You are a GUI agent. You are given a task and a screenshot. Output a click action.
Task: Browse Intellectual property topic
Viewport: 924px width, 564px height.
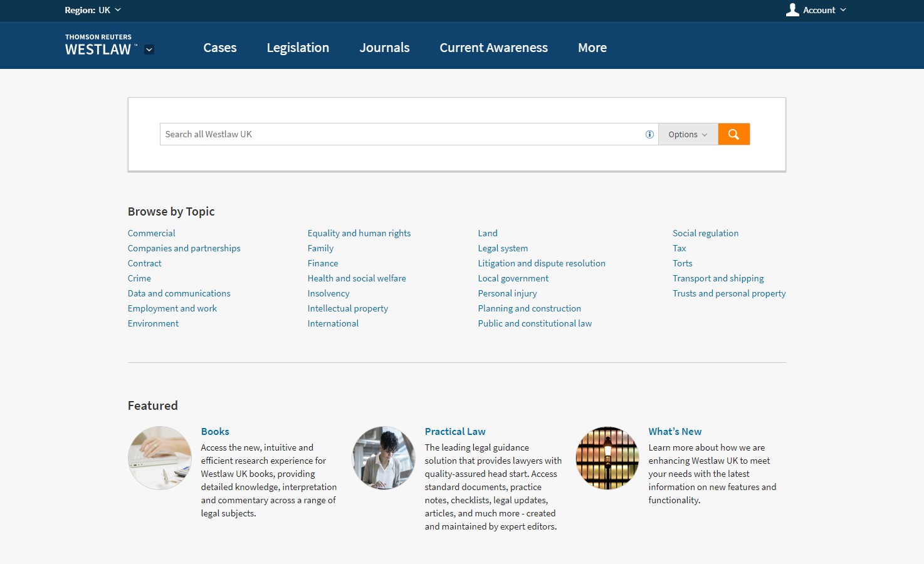point(348,308)
